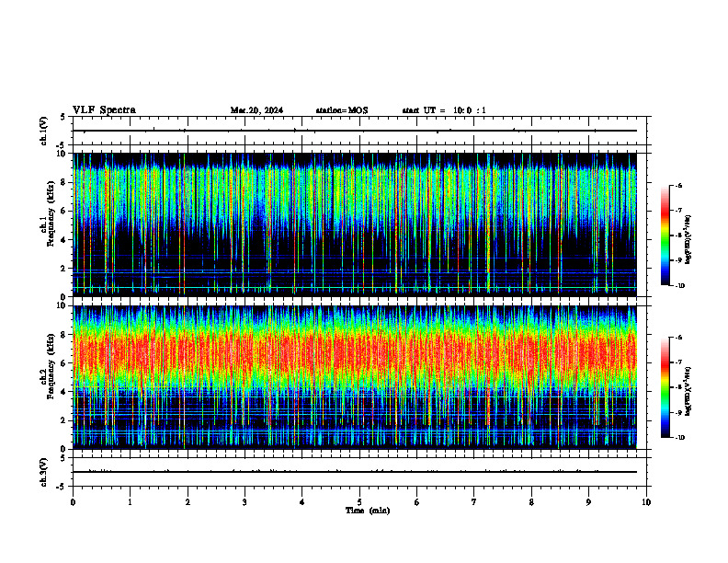Click the "start UT = 10:0 :1" text
728x563 pixels.
point(444,110)
